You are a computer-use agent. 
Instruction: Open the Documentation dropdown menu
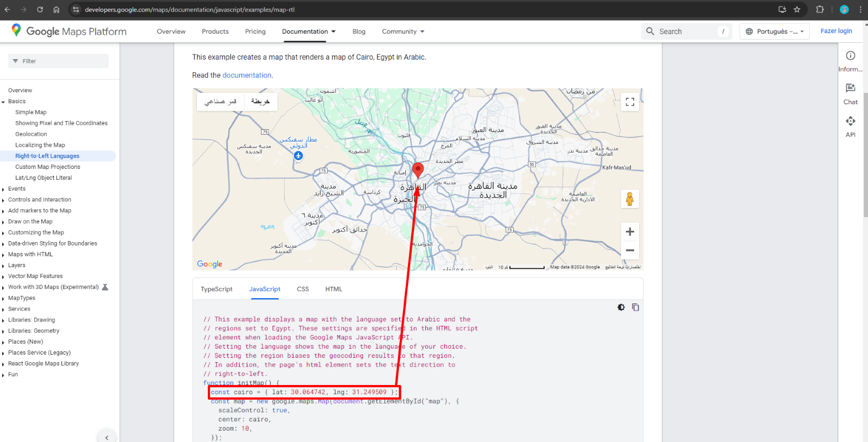[309, 31]
